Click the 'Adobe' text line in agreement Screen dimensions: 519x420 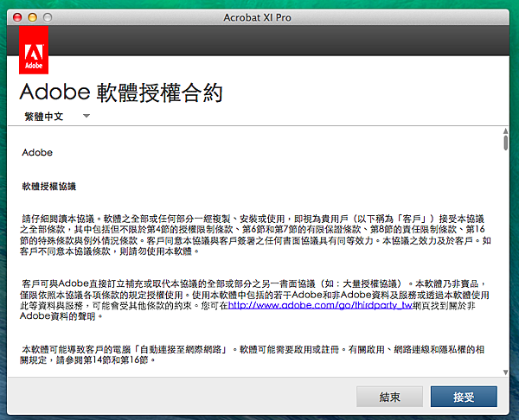(x=37, y=152)
